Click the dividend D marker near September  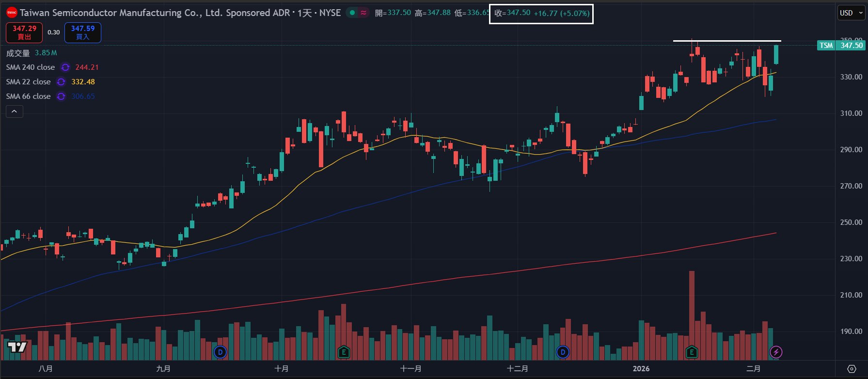[x=220, y=352]
